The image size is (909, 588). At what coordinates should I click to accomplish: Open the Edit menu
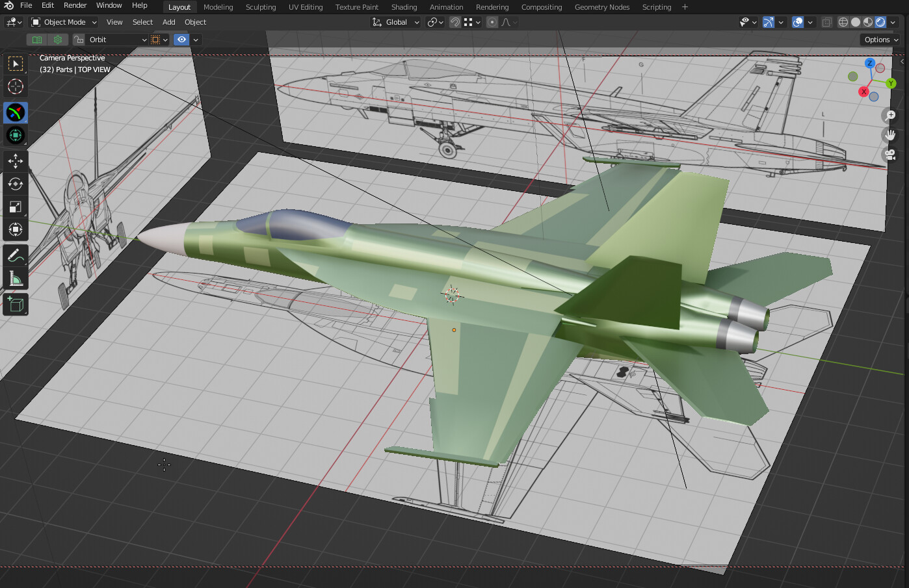click(48, 5)
